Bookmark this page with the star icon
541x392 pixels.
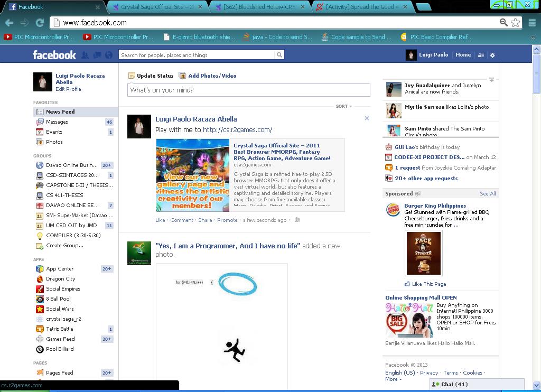516,23
